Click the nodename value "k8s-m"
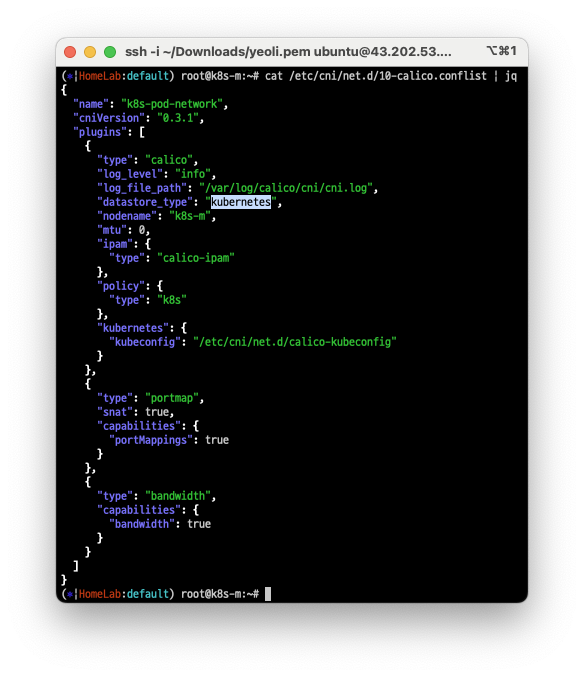This screenshot has height=677, width=584. click(190, 216)
